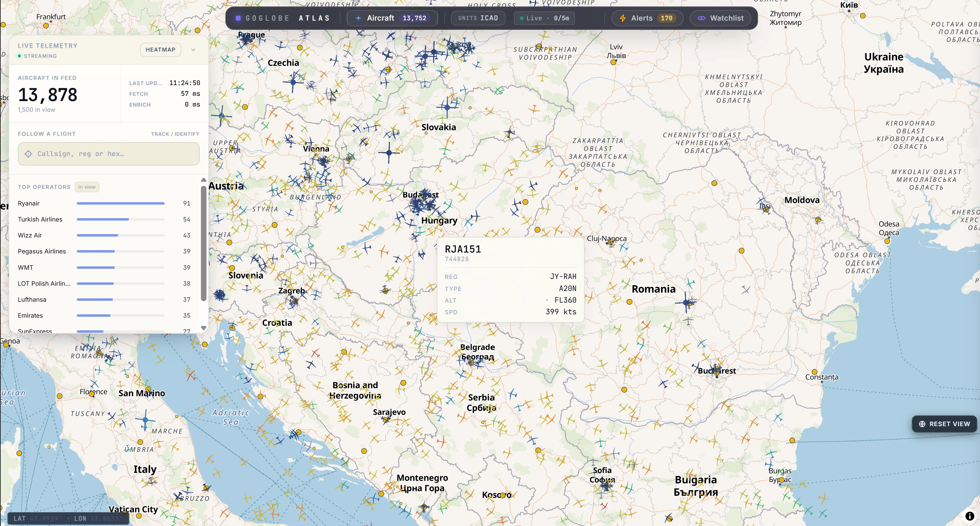Viewport: 980px width, 526px height.
Task: Click the green streaming status dot
Action: click(19, 56)
